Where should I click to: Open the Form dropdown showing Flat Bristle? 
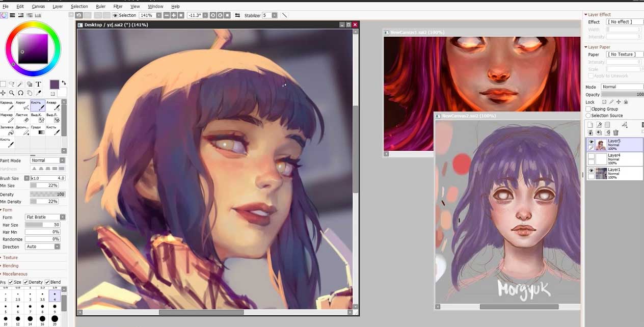tap(45, 217)
